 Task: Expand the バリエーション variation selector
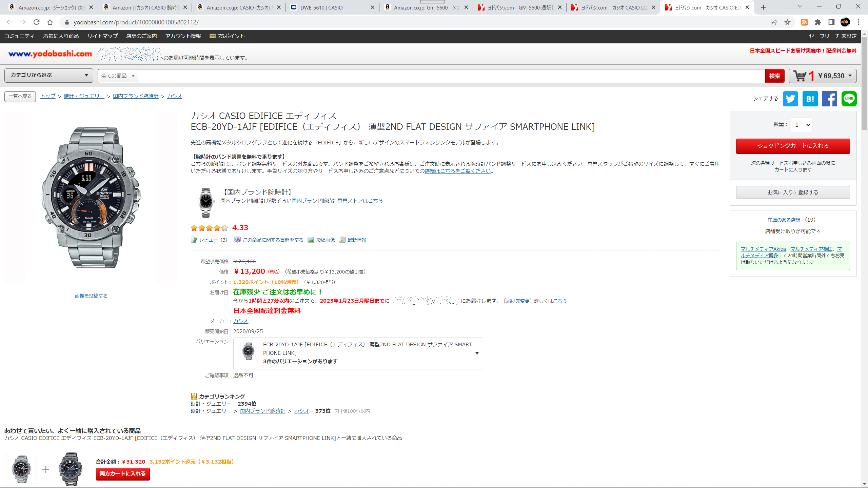point(358,353)
